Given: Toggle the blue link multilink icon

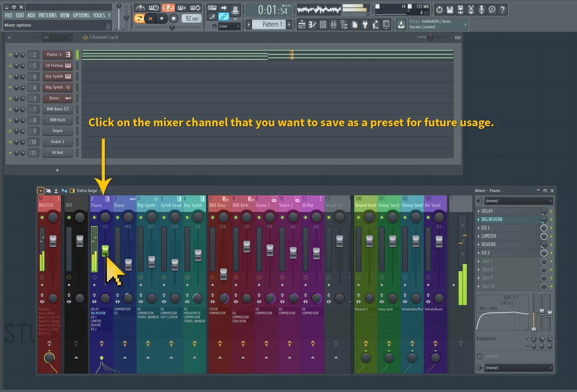Looking at the screenshot, I should click(x=224, y=17).
